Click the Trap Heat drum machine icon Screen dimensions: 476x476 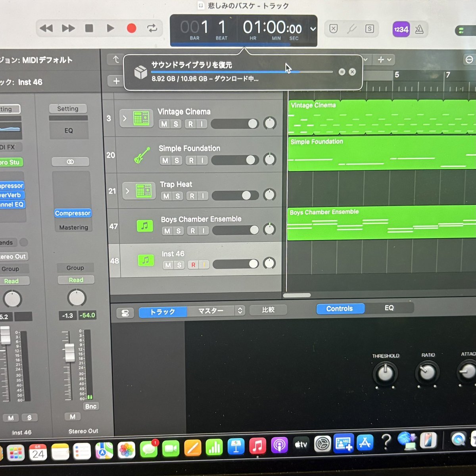pyautogui.click(x=144, y=191)
